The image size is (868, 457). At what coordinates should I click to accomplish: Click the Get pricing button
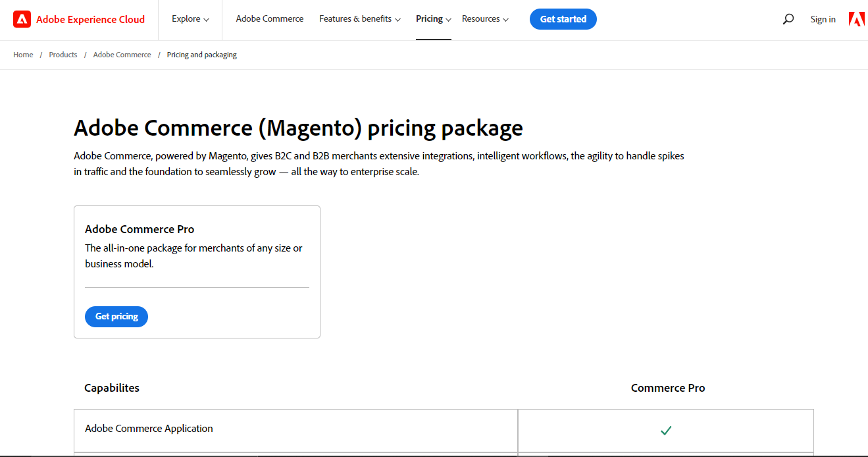pyautogui.click(x=116, y=317)
